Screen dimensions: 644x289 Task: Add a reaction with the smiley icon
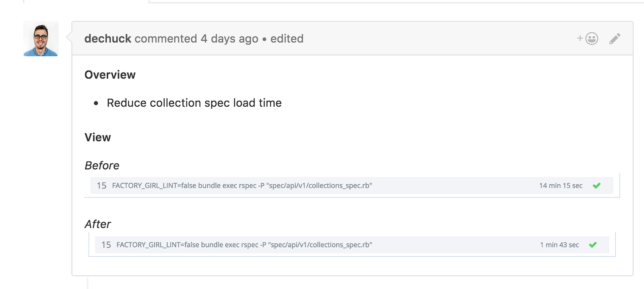click(588, 39)
